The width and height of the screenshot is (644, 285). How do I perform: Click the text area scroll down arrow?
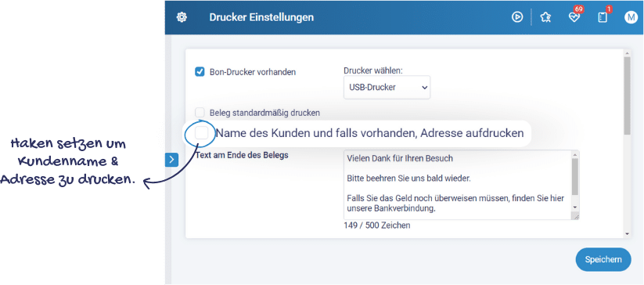[575, 207]
